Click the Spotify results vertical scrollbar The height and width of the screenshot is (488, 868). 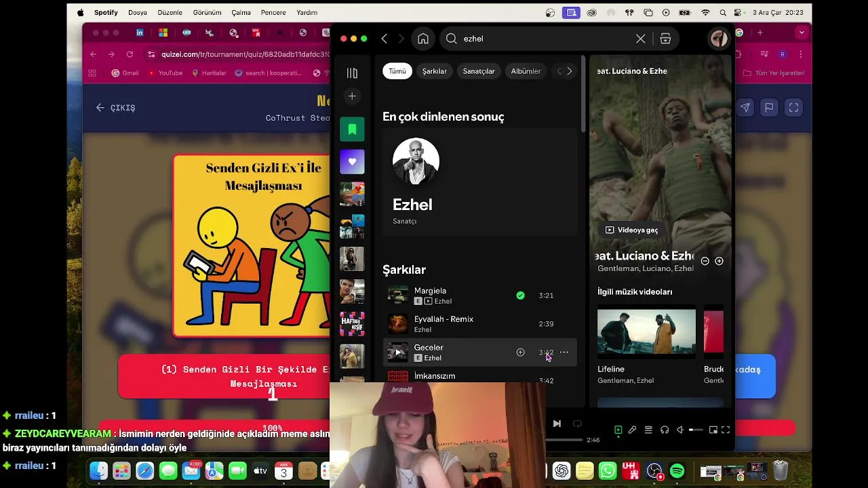coord(583,95)
